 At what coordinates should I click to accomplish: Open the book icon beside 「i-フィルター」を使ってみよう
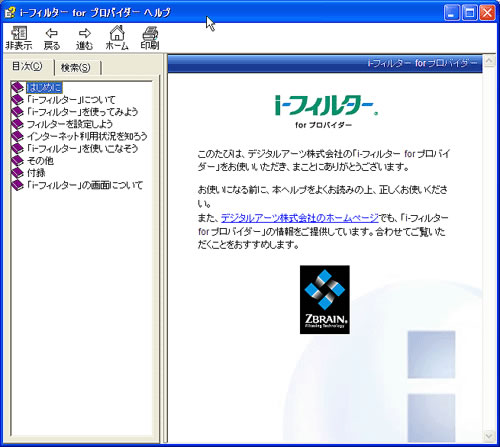(17, 112)
